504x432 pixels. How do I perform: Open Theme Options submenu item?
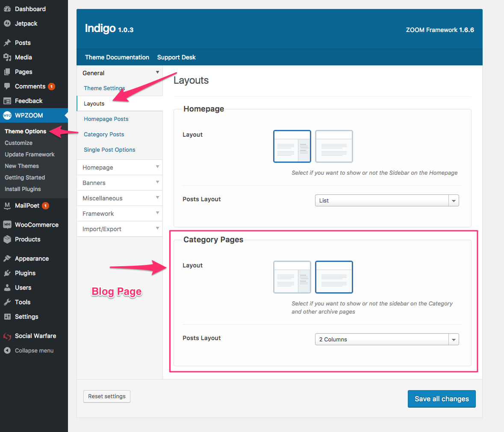[25, 131]
